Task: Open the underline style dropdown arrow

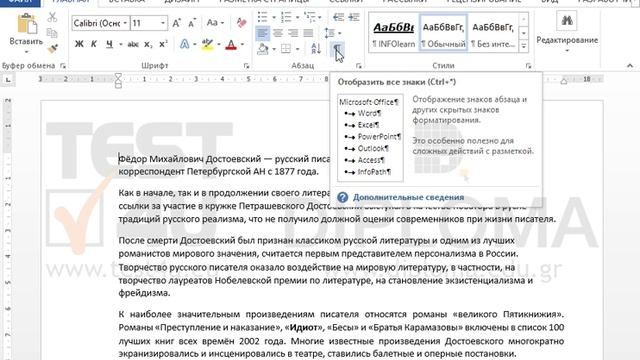Action: click(x=121, y=44)
